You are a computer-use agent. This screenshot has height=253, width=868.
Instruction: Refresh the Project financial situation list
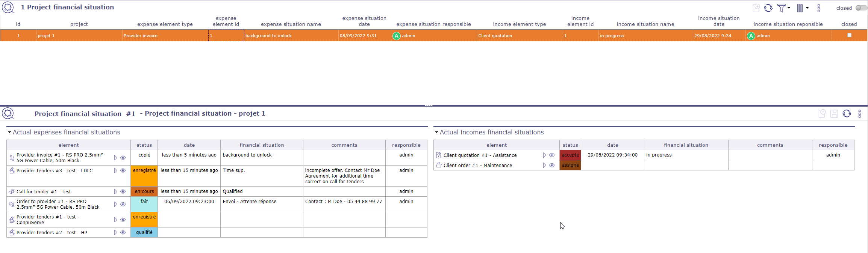click(x=768, y=8)
